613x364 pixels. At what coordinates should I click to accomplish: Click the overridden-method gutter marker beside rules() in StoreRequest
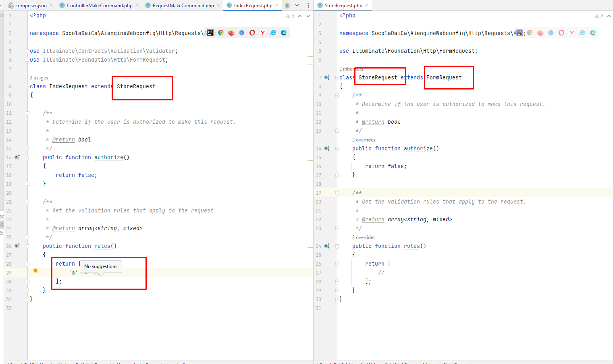327,246
